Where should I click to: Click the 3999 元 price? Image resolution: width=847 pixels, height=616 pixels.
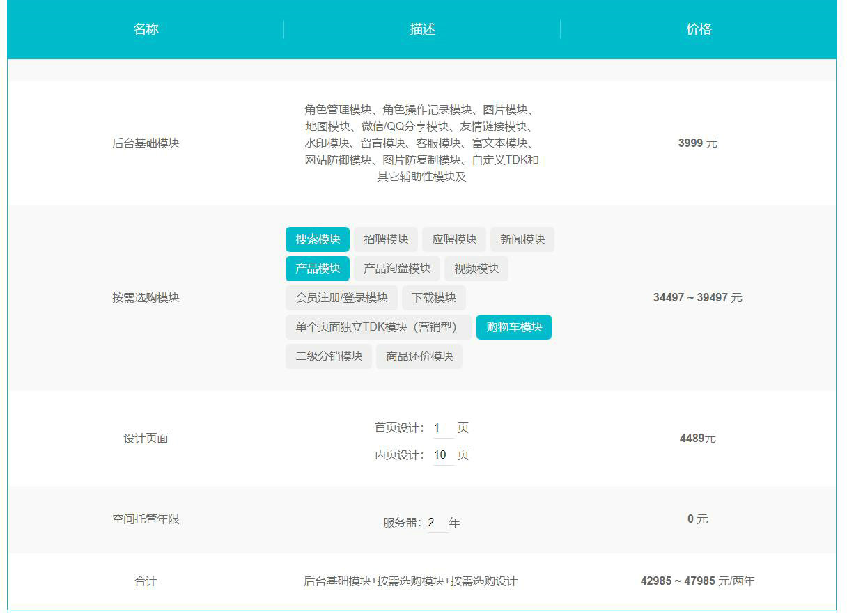(698, 143)
